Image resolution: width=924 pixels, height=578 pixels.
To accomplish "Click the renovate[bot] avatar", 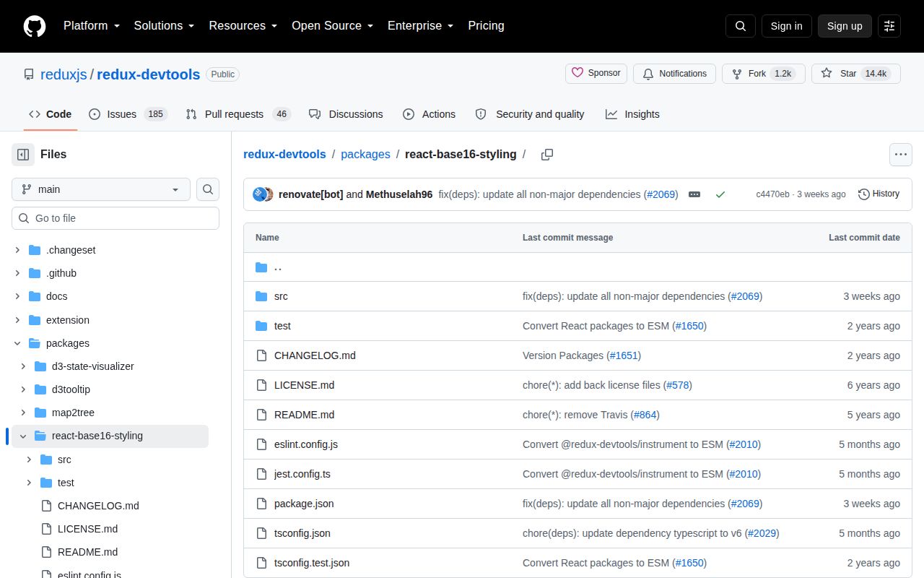I will (x=258, y=194).
